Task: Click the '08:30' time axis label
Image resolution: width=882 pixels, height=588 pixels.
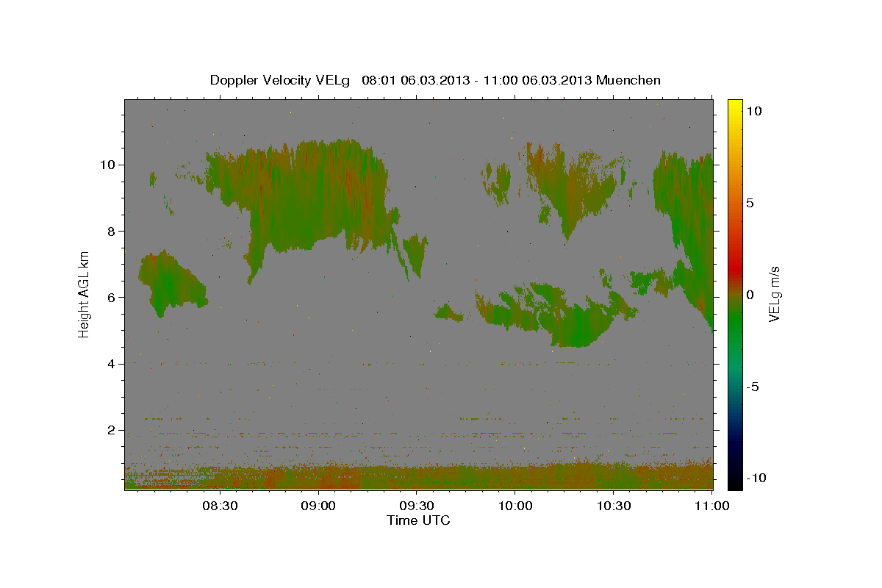Action: [219, 506]
